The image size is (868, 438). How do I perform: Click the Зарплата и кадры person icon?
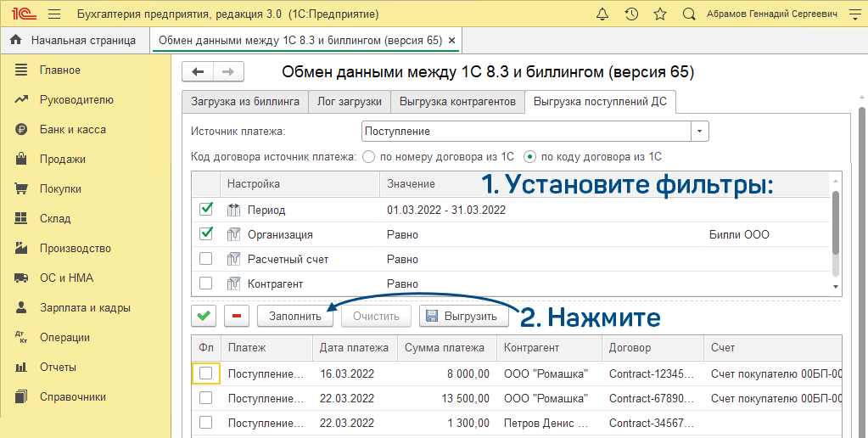point(21,307)
